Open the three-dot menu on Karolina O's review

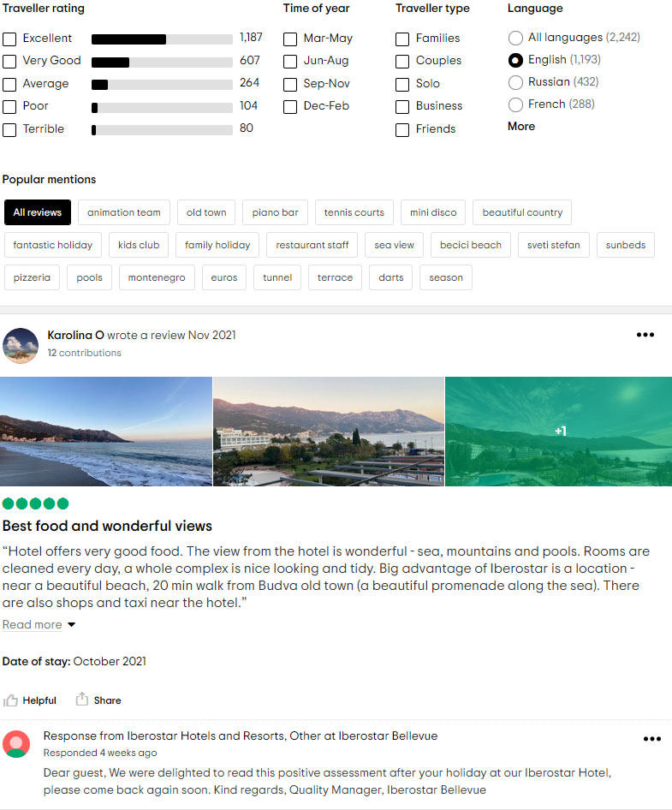pos(645,335)
